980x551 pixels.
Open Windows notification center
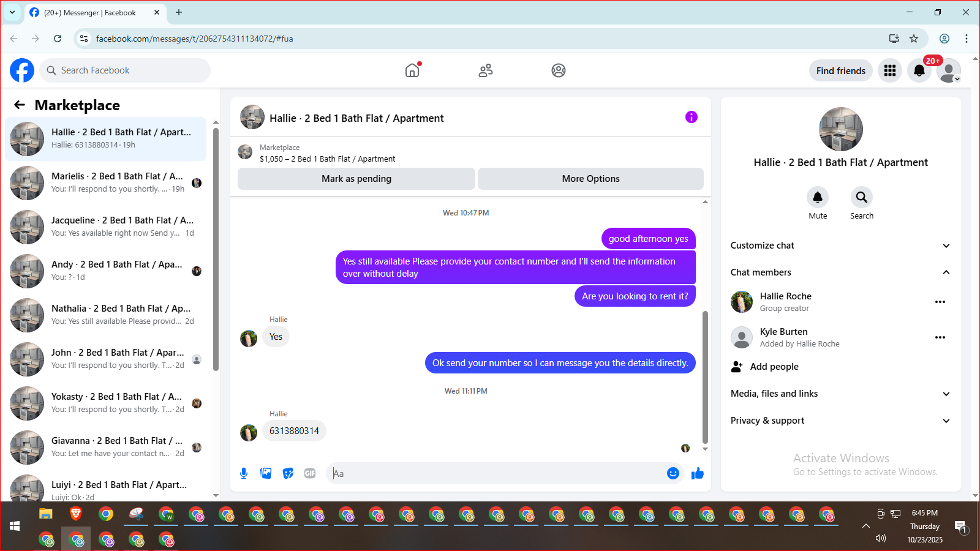pos(960,527)
